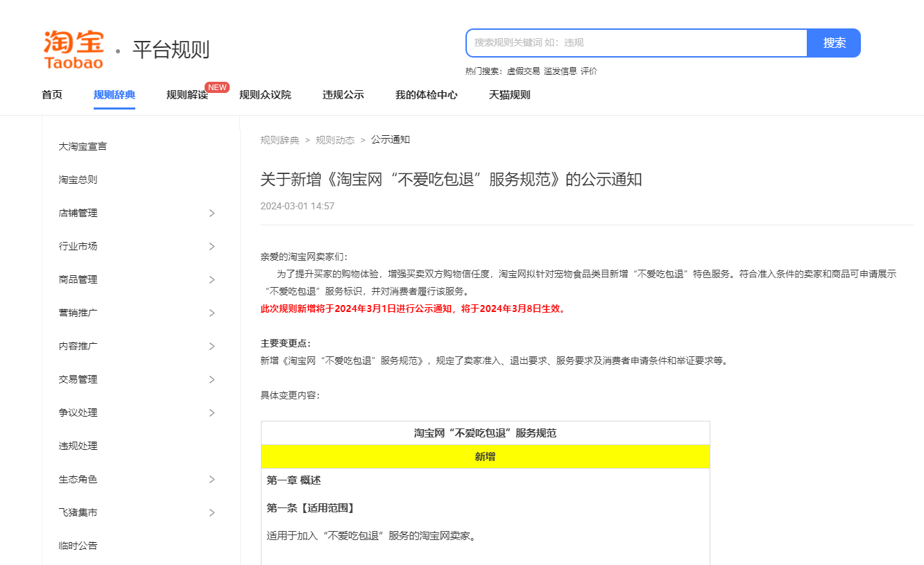Open 生态角色 sidebar item

pyautogui.click(x=78, y=479)
